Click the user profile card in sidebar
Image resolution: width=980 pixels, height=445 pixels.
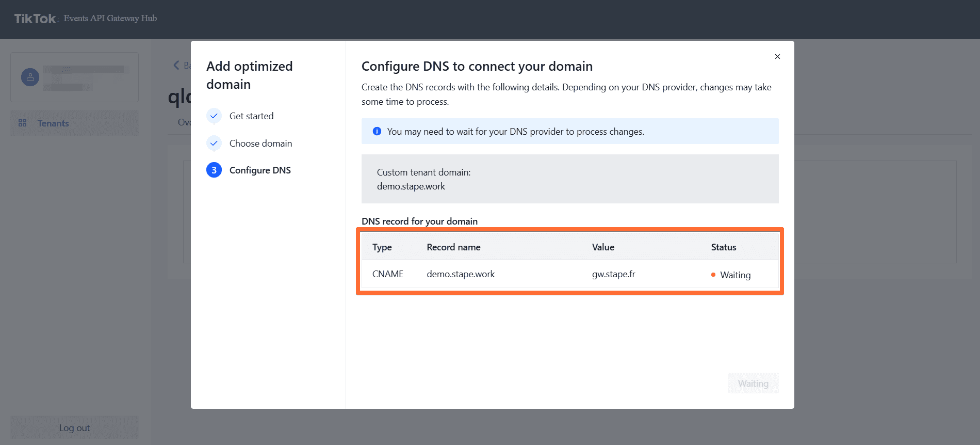point(74,77)
